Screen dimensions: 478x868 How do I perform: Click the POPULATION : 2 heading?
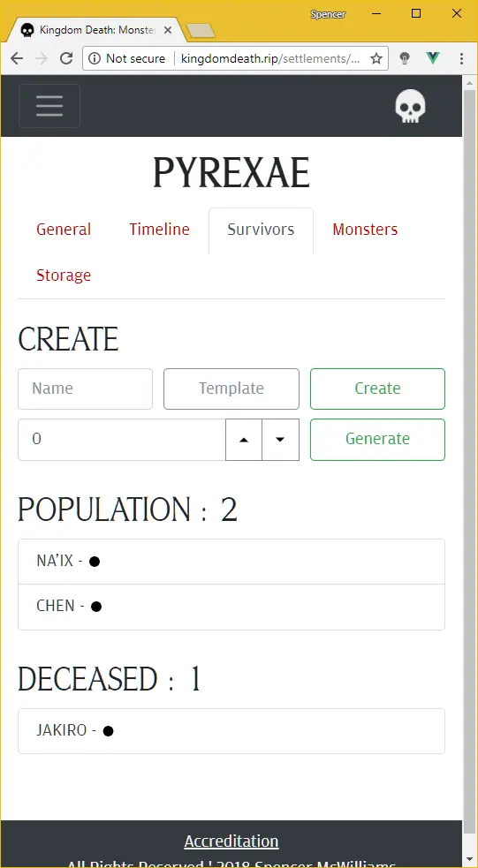coord(128,509)
